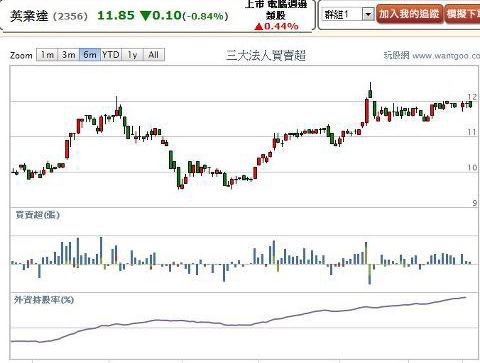Select the 1m zoom range
Screen dimensions: 480x363
click(47, 55)
